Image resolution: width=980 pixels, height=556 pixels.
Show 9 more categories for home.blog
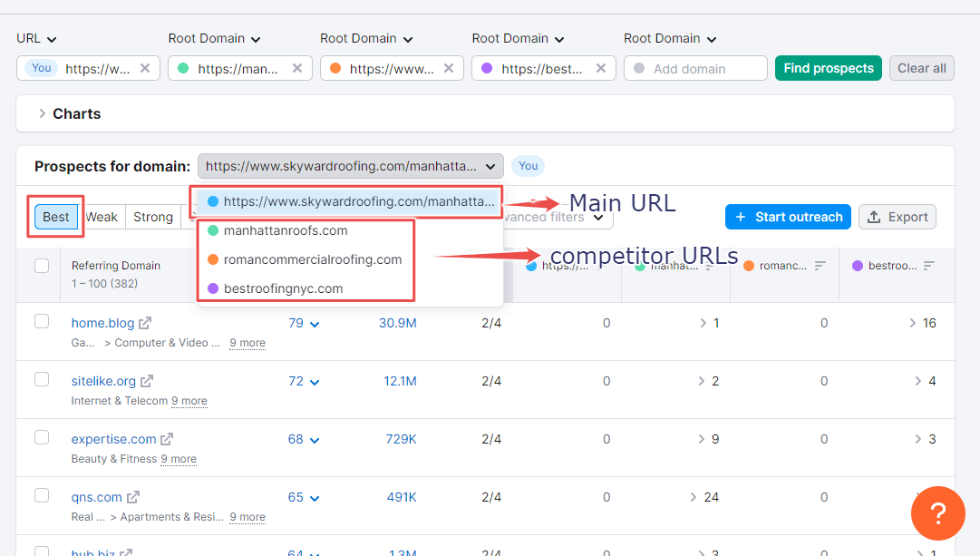(247, 343)
